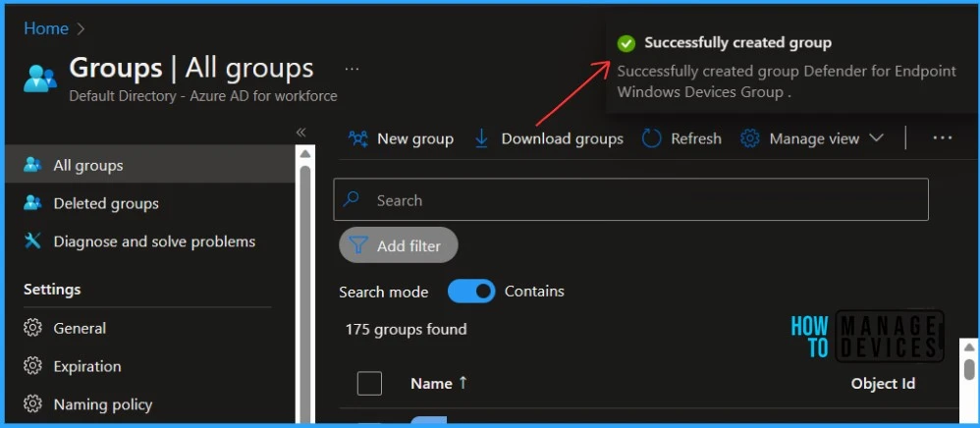Click the All groups people icon

click(x=32, y=165)
